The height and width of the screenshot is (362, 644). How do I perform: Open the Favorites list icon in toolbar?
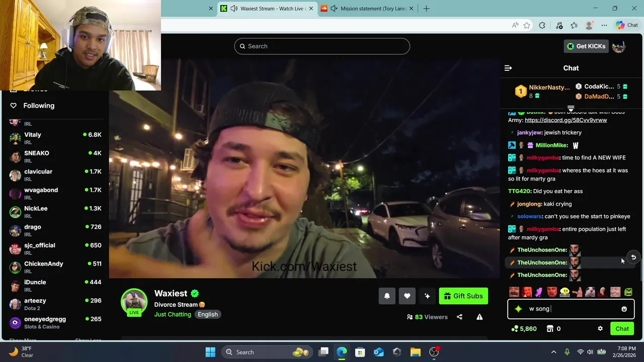click(574, 25)
